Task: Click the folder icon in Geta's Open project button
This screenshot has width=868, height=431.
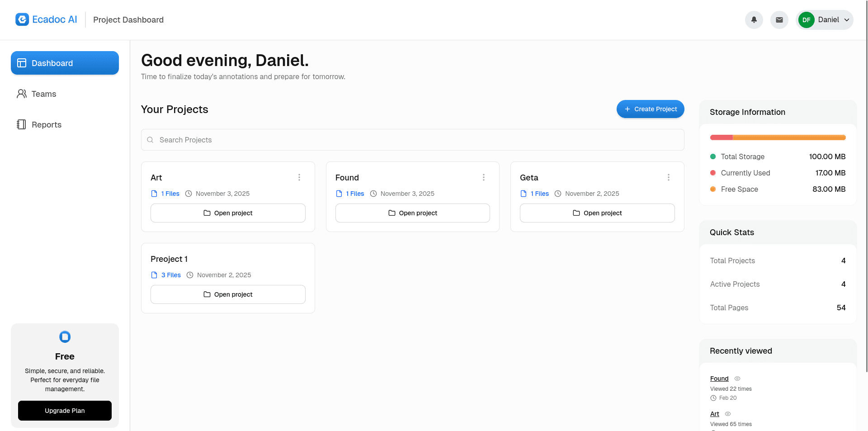Action: click(x=576, y=213)
